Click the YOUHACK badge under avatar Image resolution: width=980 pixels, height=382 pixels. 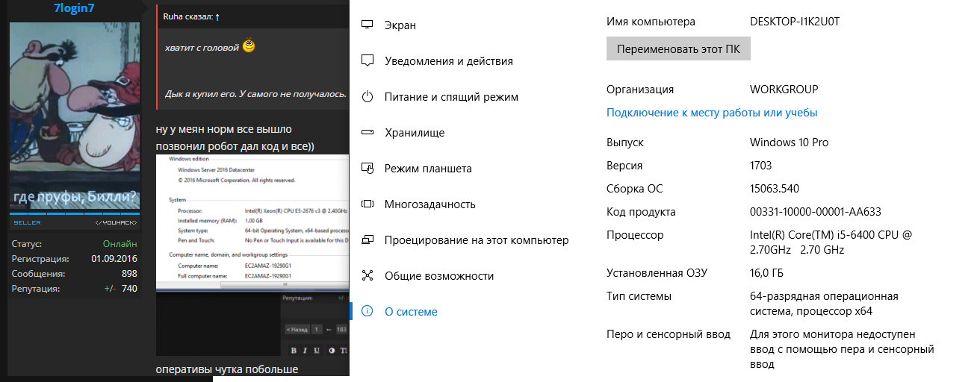pyautogui.click(x=117, y=222)
